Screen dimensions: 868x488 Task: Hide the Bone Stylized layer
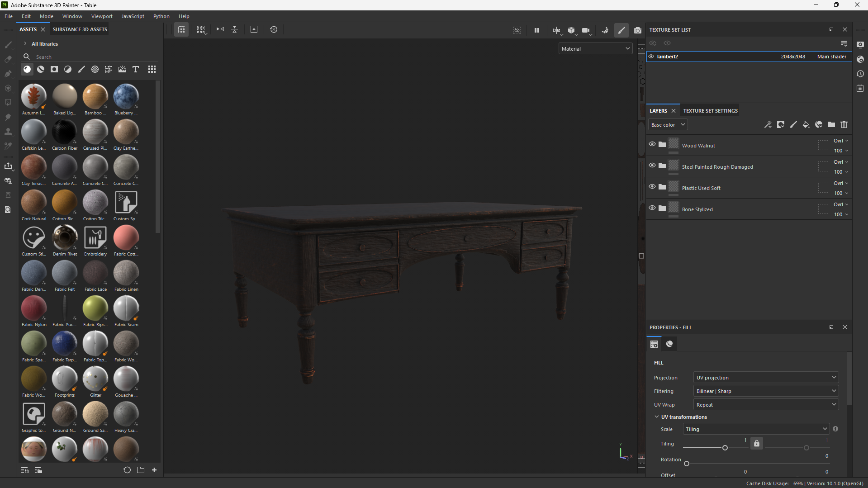pos(652,208)
